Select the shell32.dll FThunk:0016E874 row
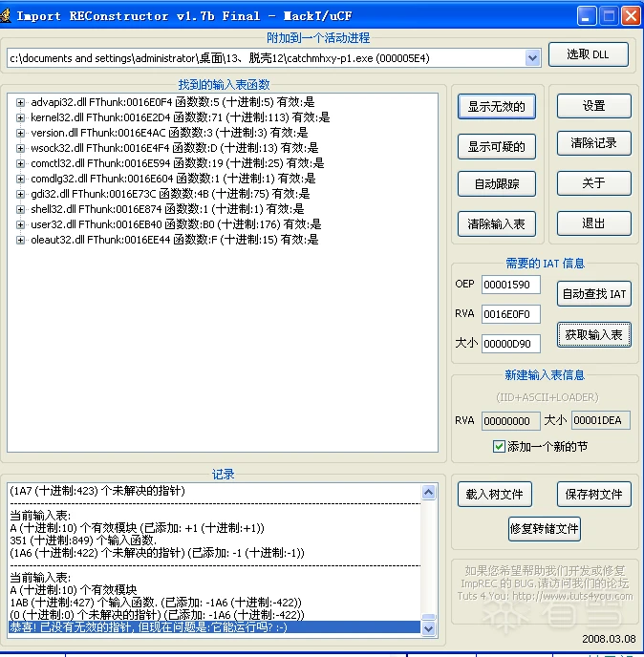Viewport: 644px width, 657px height. 167,209
